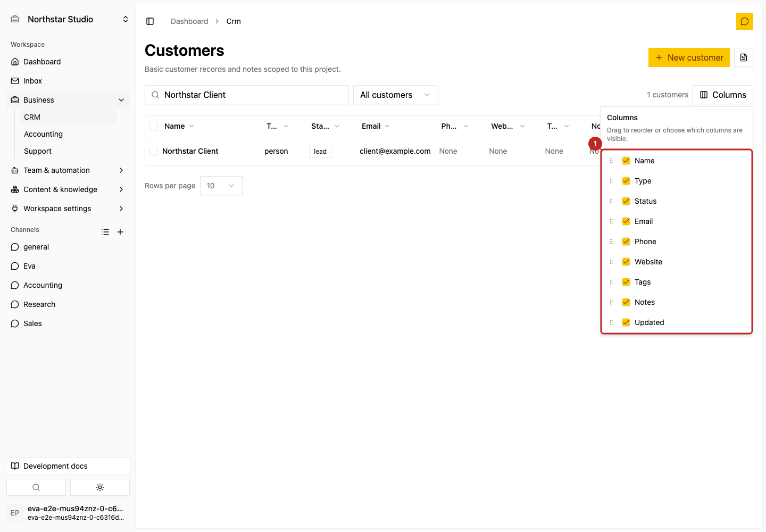Image resolution: width=766 pixels, height=532 pixels.
Task: Click the New customer button
Action: point(689,57)
